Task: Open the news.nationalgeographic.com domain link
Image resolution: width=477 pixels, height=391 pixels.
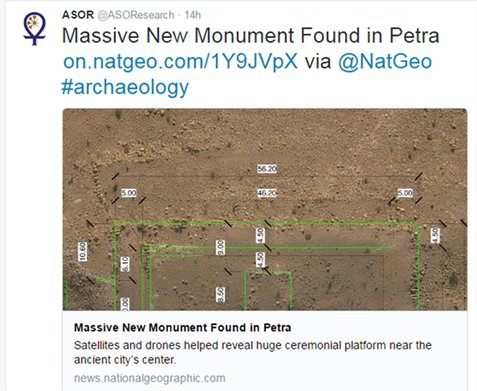Action: [x=150, y=378]
